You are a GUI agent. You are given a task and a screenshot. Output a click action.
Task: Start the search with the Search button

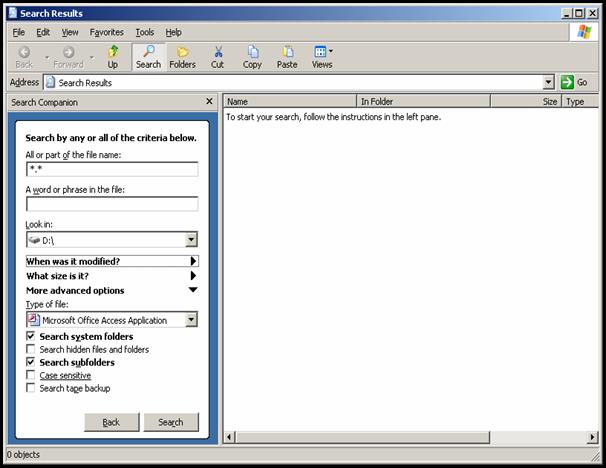coord(171,422)
